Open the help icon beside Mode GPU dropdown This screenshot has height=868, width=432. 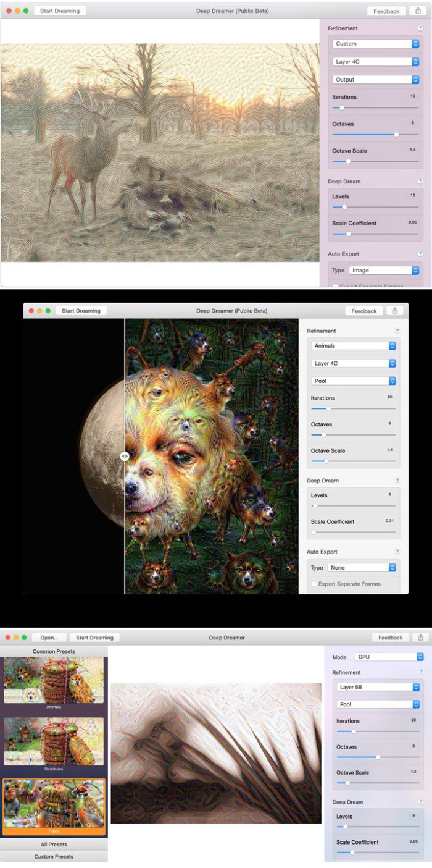click(x=420, y=672)
